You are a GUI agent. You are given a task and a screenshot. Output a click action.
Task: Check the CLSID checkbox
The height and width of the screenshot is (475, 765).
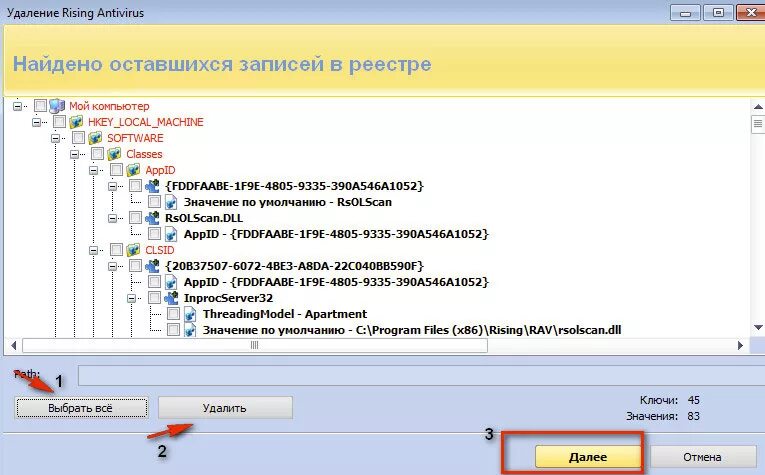click(x=116, y=250)
